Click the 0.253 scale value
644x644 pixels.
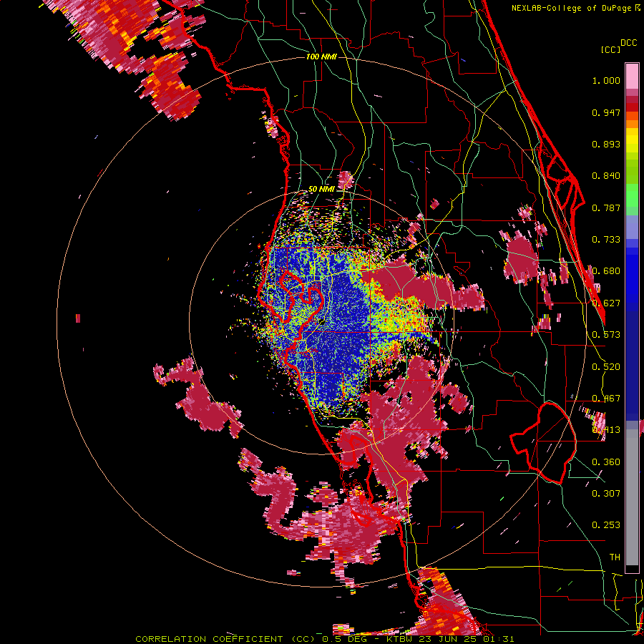[606, 525]
